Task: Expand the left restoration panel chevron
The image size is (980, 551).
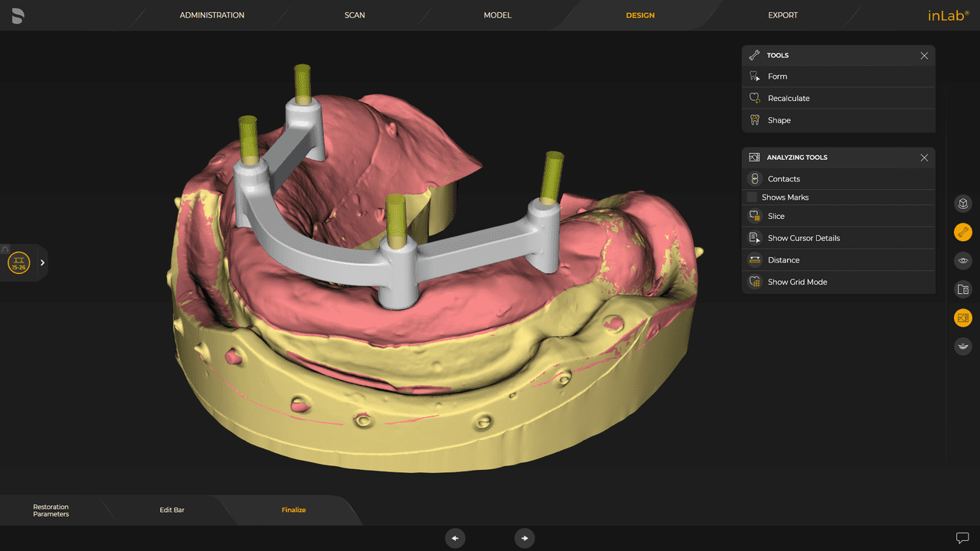Action: (43, 262)
